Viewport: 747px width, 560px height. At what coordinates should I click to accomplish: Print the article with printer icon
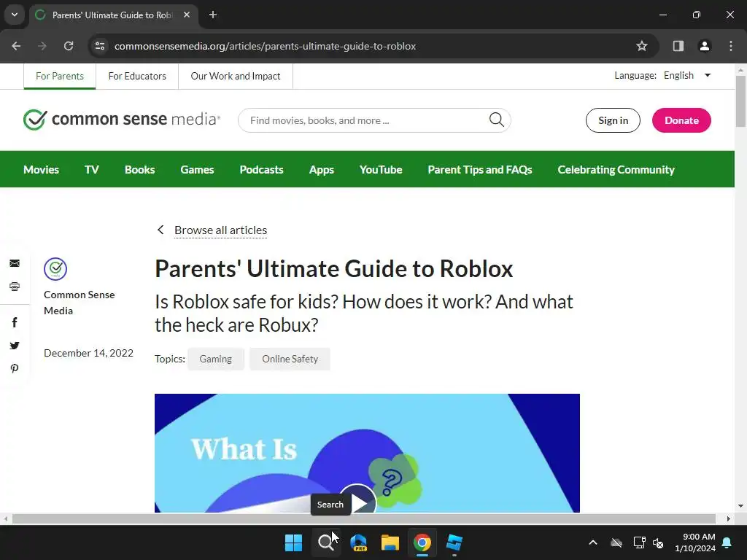pyautogui.click(x=15, y=287)
